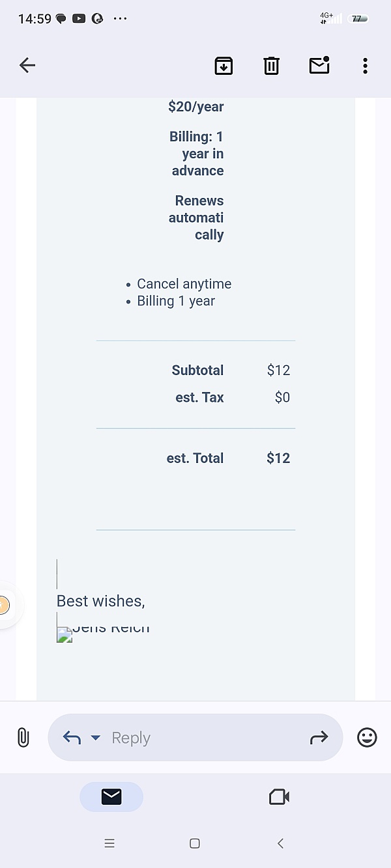The height and width of the screenshot is (868, 391).
Task: Archive this email
Action: pos(224,65)
